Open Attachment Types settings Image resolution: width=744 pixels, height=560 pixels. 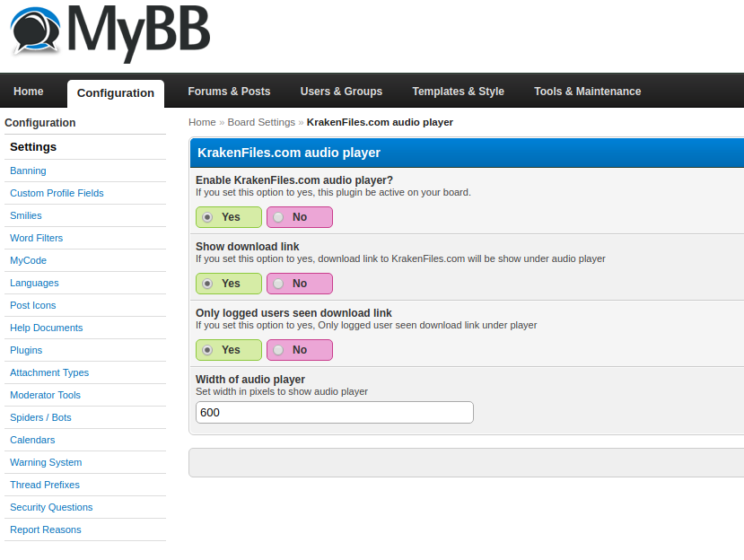click(49, 372)
